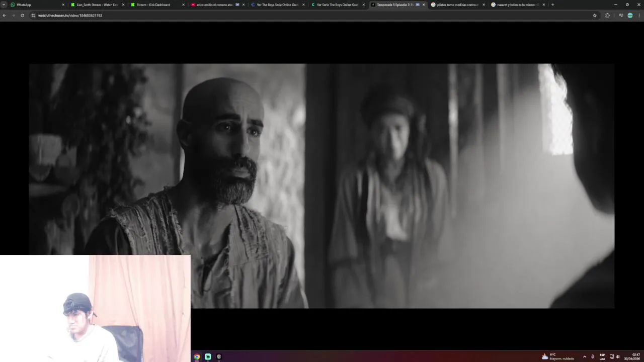The image size is (644, 362).
Task: Close the 'nazaret y belen' tab
Action: (543, 5)
